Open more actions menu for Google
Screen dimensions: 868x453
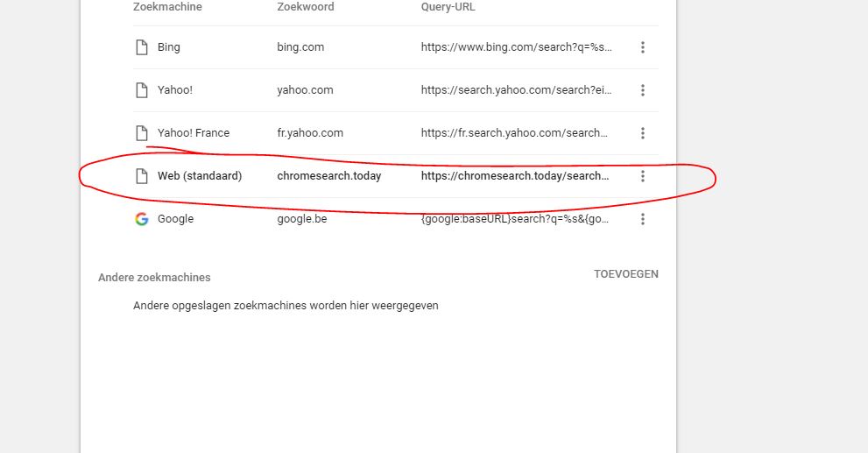pyautogui.click(x=643, y=219)
